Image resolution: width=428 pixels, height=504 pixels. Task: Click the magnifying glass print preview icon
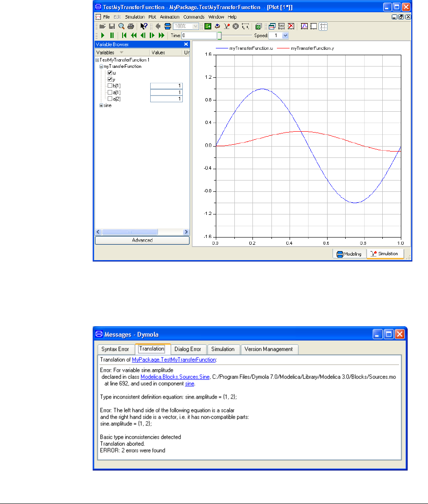coord(121,26)
